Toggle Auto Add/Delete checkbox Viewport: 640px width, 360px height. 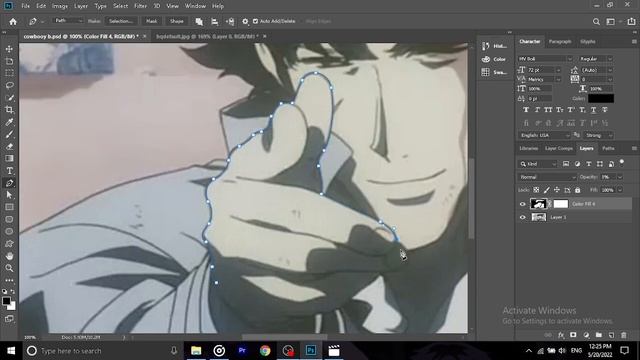(256, 21)
